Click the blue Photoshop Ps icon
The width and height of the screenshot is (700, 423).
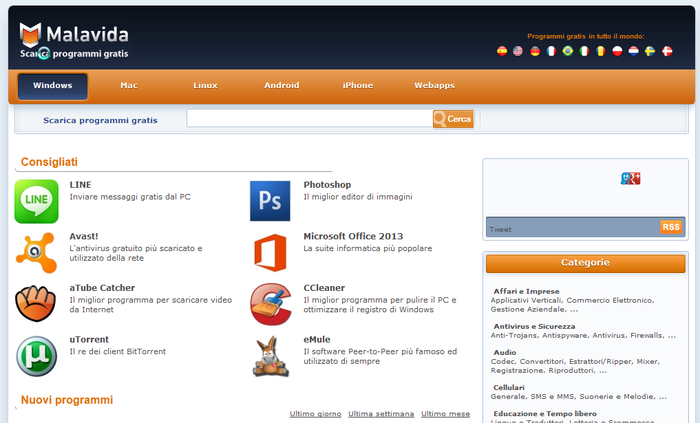(270, 201)
